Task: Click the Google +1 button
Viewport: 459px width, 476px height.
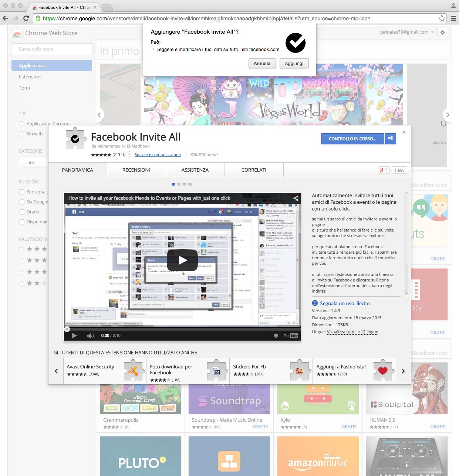Action: [384, 170]
